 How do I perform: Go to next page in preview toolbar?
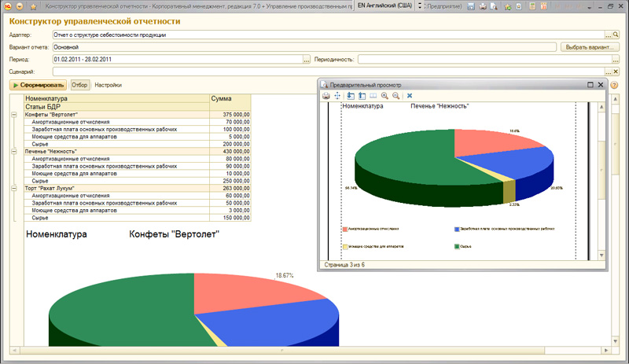(351, 95)
